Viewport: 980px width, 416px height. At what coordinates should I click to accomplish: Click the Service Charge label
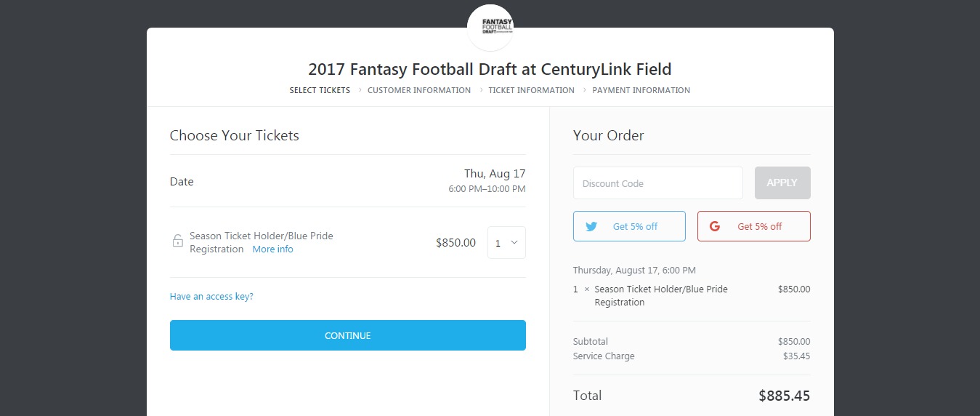pyautogui.click(x=604, y=356)
